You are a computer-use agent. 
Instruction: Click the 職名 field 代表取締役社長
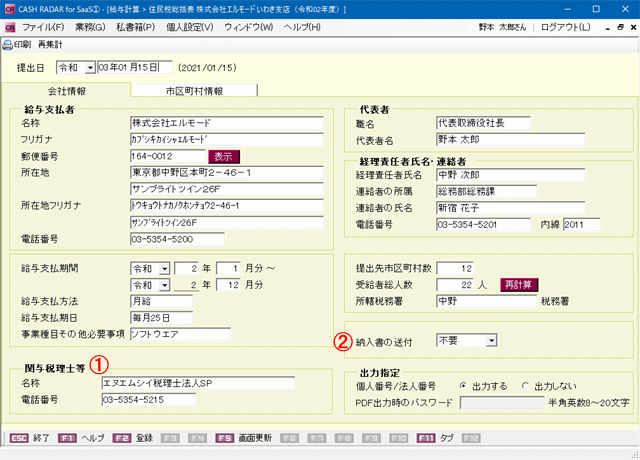click(x=483, y=123)
